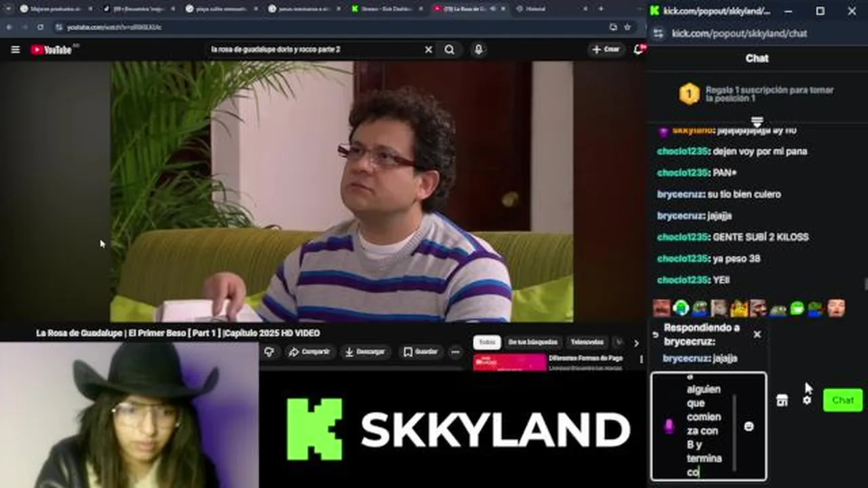Click the chat panel scrollbar
Image resolution: width=868 pixels, height=488 pixels.
[x=865, y=283]
